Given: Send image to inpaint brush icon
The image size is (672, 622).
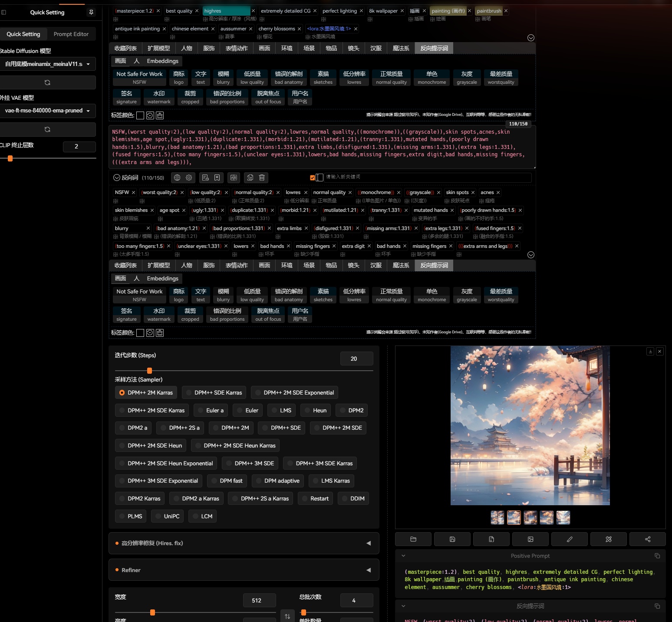Looking at the screenshot, I should click(x=570, y=539).
